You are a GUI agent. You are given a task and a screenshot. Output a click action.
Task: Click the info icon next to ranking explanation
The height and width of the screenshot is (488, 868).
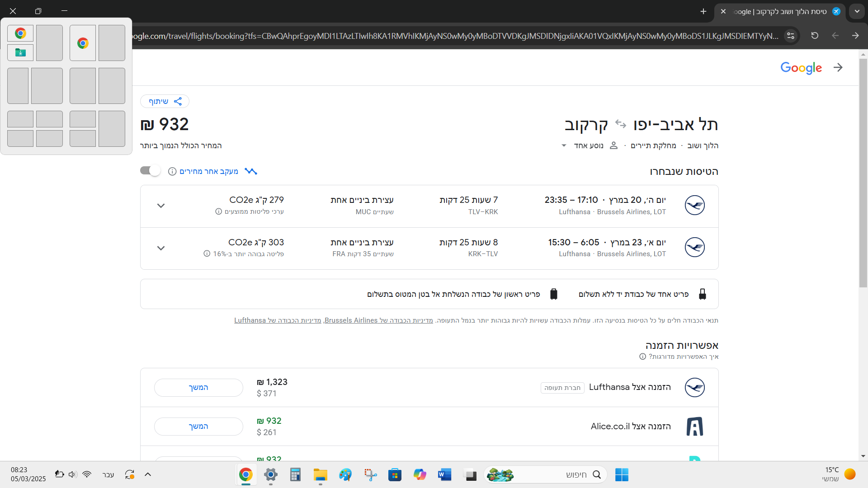(x=642, y=357)
